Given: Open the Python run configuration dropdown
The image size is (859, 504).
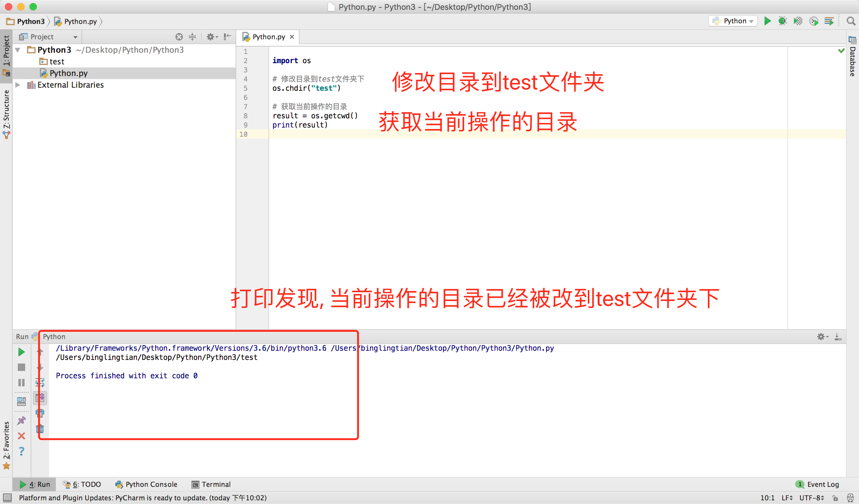Looking at the screenshot, I should tap(733, 21).
